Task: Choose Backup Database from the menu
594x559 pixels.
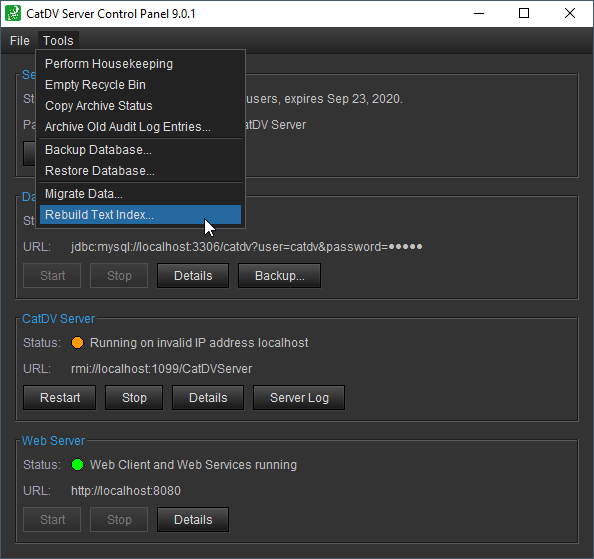Action: click(140, 150)
